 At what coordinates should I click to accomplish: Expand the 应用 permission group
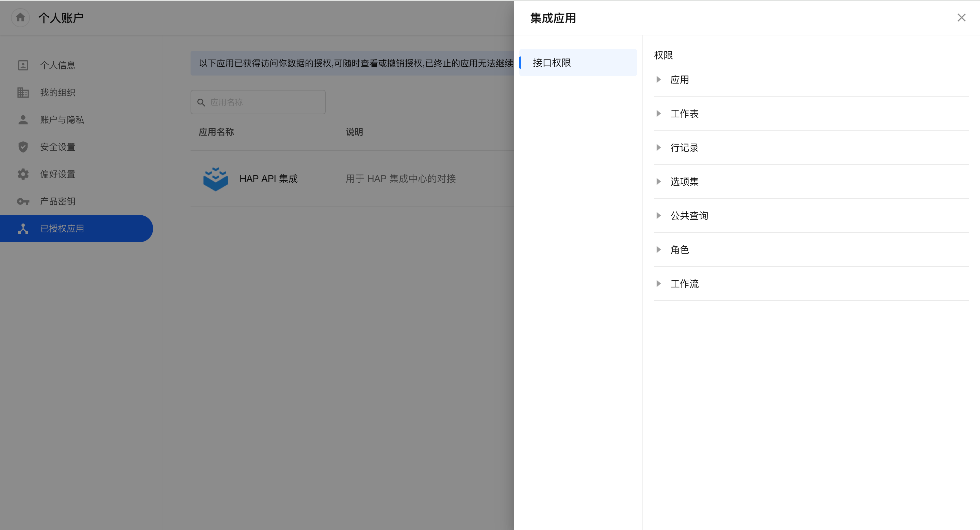point(658,80)
